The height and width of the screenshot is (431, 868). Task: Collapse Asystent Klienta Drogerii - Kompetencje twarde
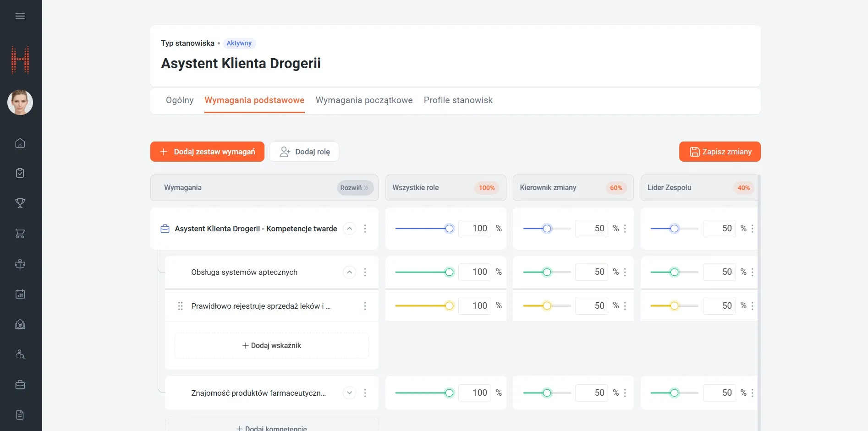point(350,229)
